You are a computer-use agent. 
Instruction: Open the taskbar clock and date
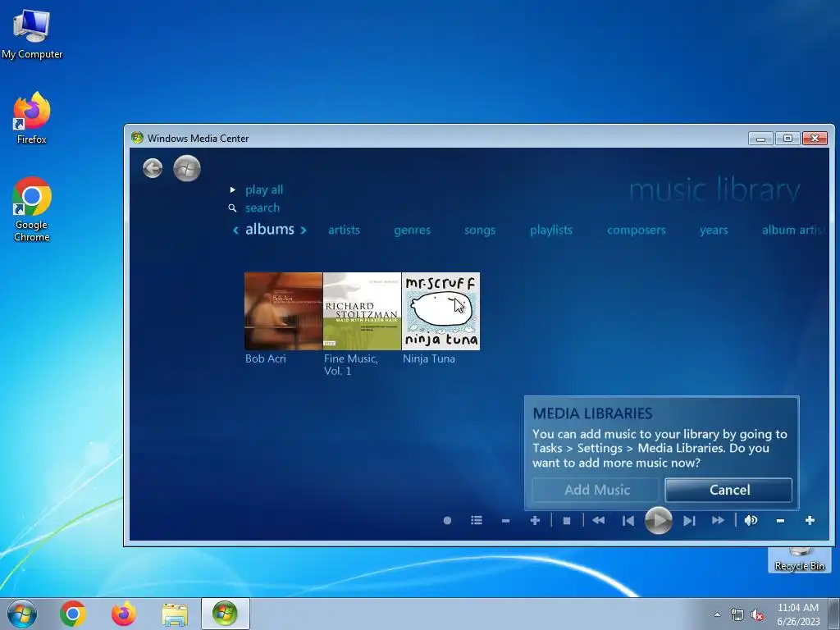pyautogui.click(x=798, y=614)
